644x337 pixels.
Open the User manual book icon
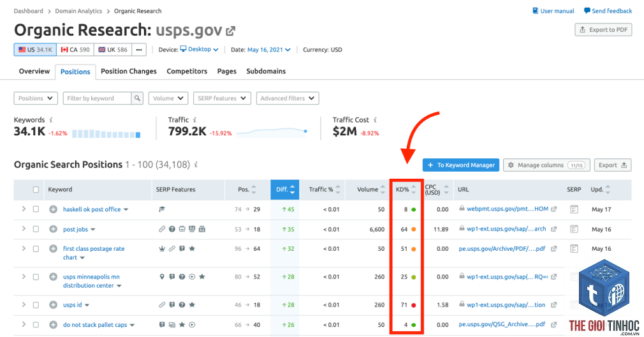coord(535,11)
